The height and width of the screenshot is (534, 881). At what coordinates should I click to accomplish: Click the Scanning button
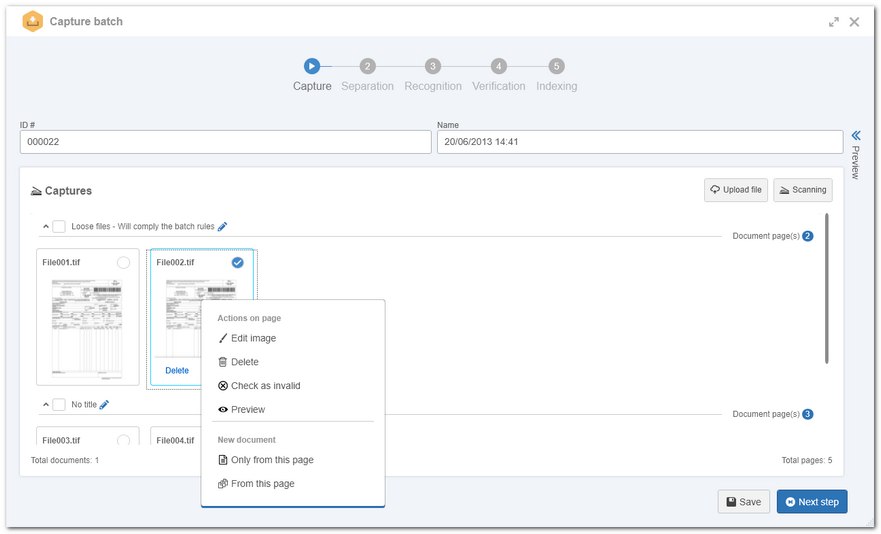pos(802,190)
